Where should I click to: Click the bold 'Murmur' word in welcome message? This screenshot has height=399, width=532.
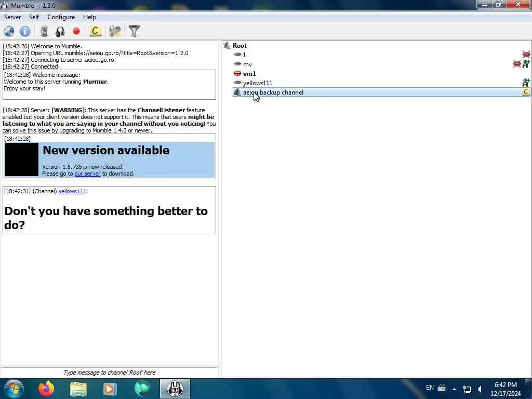tap(95, 82)
